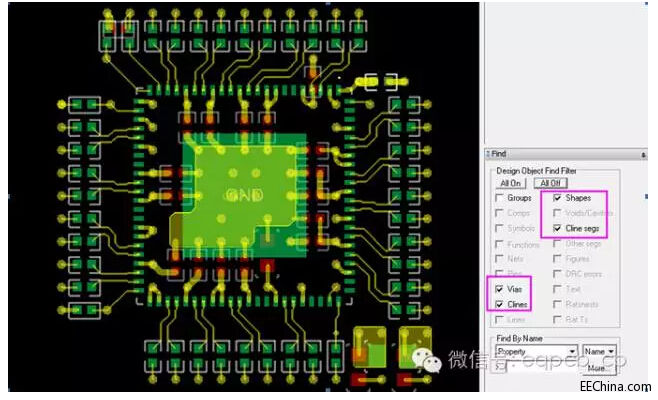Image resolution: width=658 pixels, height=400 pixels.
Task: Tick the Nets checkbox
Action: coord(500,258)
